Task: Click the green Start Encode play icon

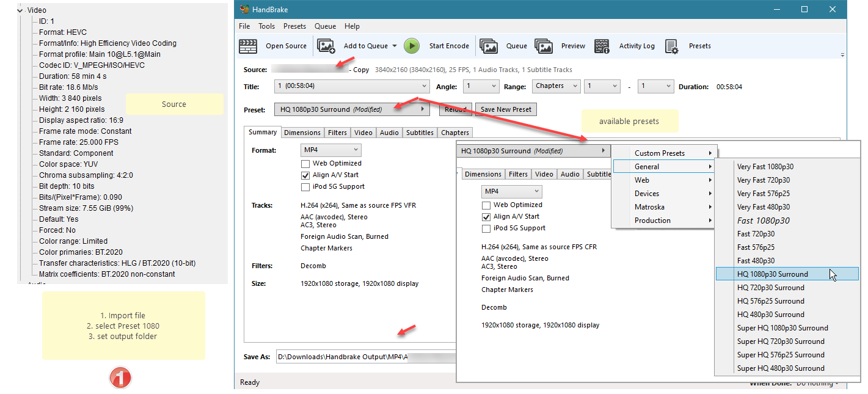Action: pos(412,46)
